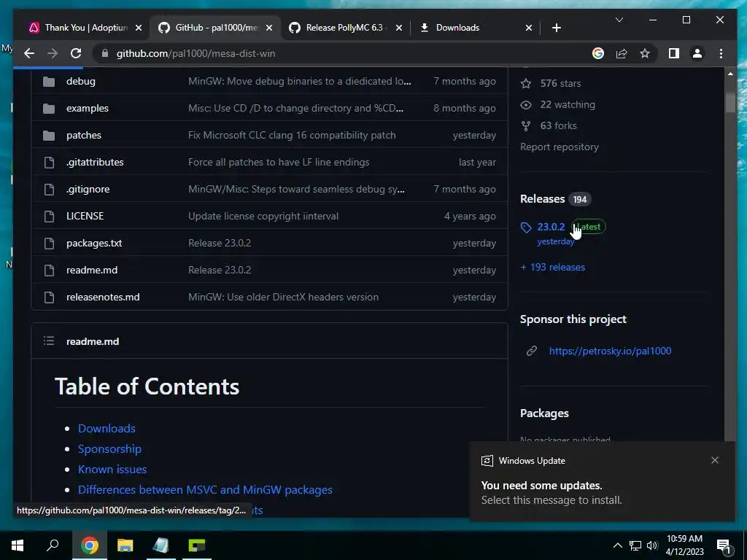
Task: Click the patches folder icon
Action: coord(49,136)
